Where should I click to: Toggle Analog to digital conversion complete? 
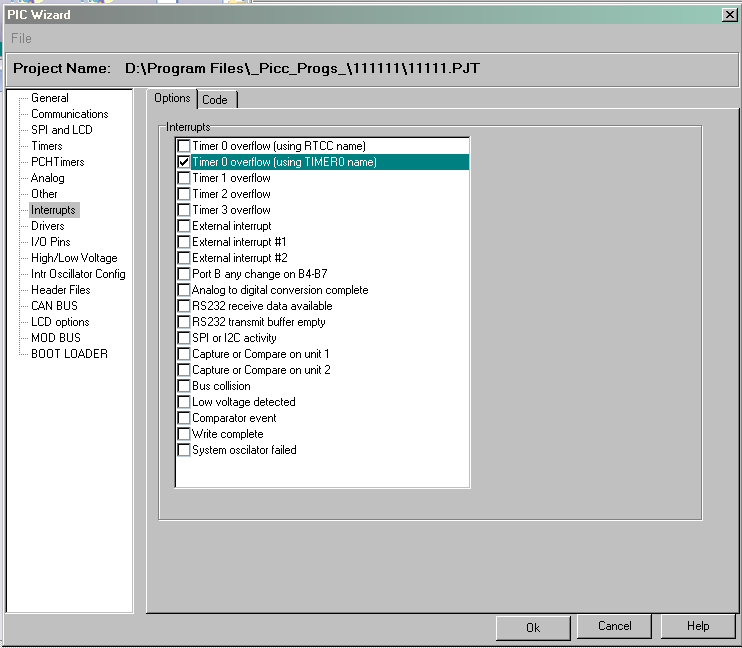(x=184, y=290)
